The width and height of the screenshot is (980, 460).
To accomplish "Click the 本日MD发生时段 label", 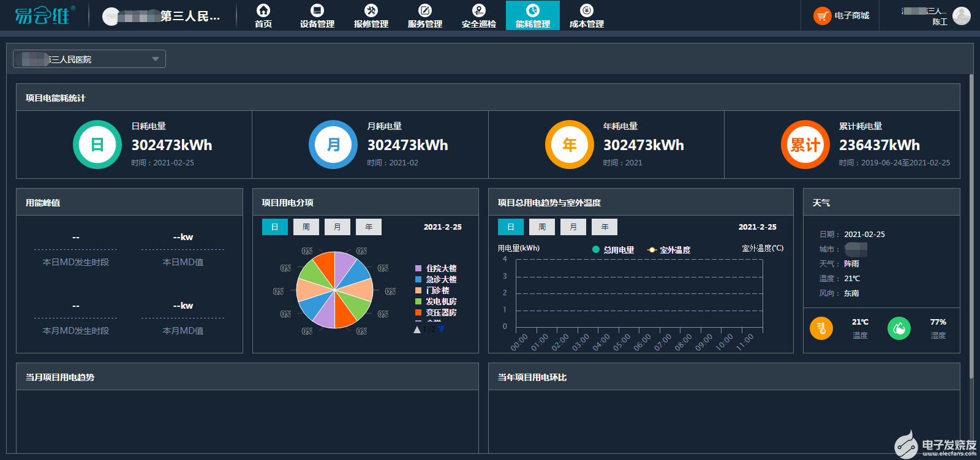I will (75, 262).
